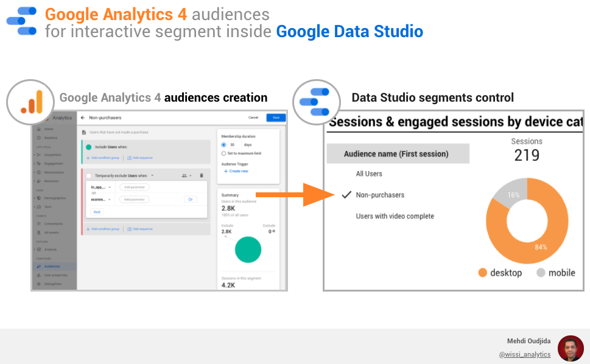Image resolution: width=590 pixels, height=364 pixels.
Task: Expand the Tech sidebar section arrow
Action: coord(35,207)
